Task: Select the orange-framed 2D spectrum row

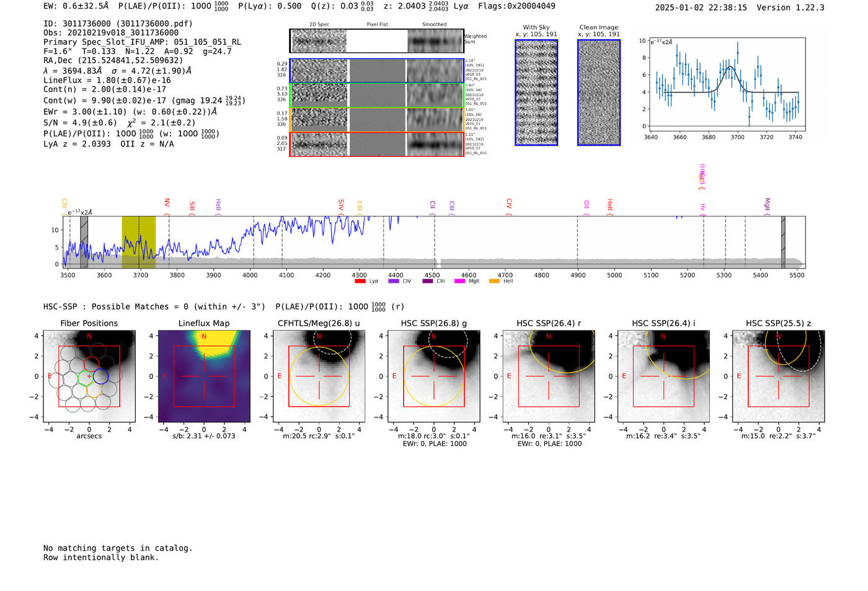Action: point(377,120)
